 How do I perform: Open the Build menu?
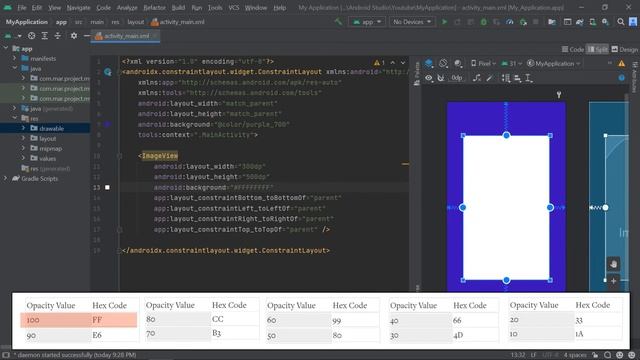coord(178,7)
